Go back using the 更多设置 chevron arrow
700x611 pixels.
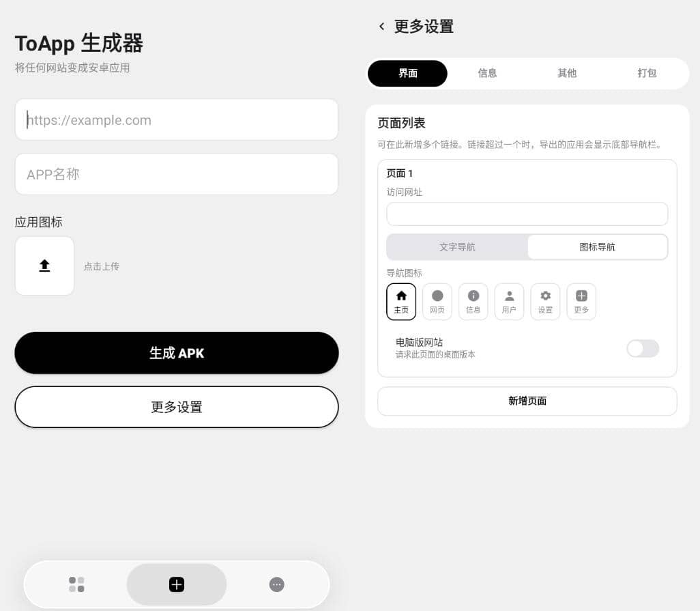tap(381, 27)
